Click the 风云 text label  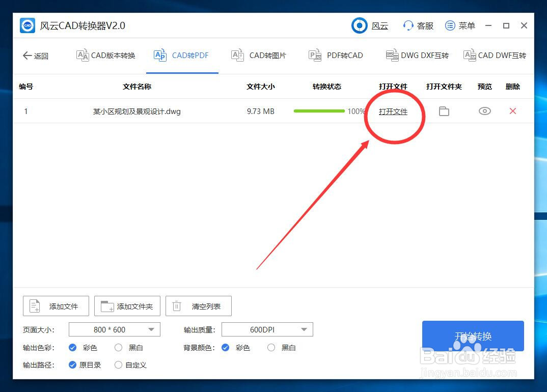point(380,26)
